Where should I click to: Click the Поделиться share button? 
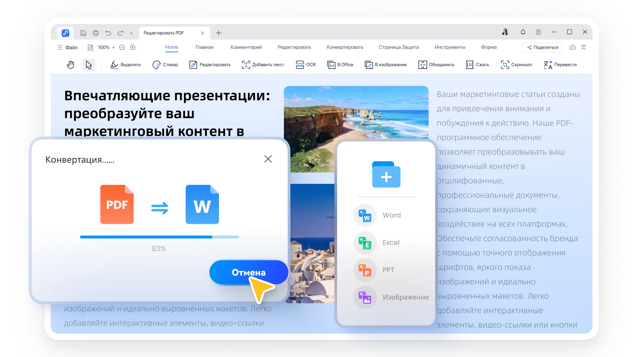(542, 47)
